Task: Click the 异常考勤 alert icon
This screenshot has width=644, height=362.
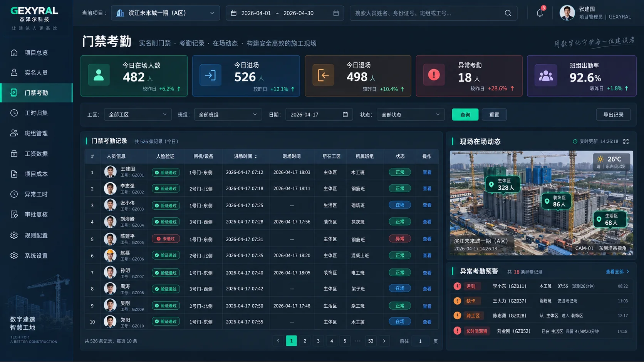Action: [434, 75]
